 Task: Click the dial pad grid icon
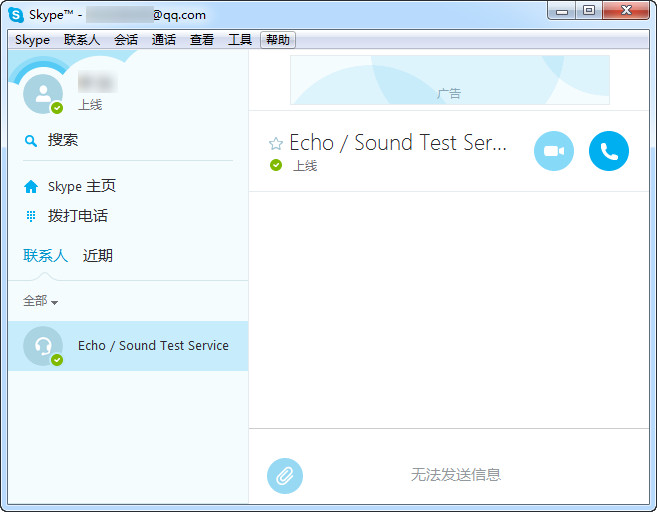[31, 216]
